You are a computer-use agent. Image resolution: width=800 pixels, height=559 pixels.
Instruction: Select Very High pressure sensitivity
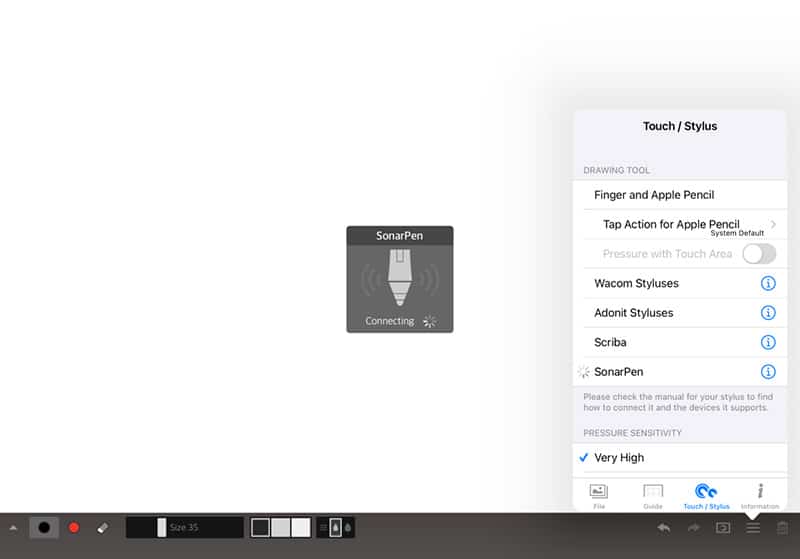(619, 458)
